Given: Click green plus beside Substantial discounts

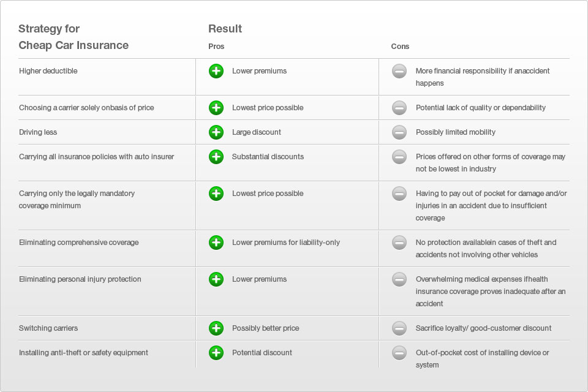Looking at the screenshot, I should (216, 157).
